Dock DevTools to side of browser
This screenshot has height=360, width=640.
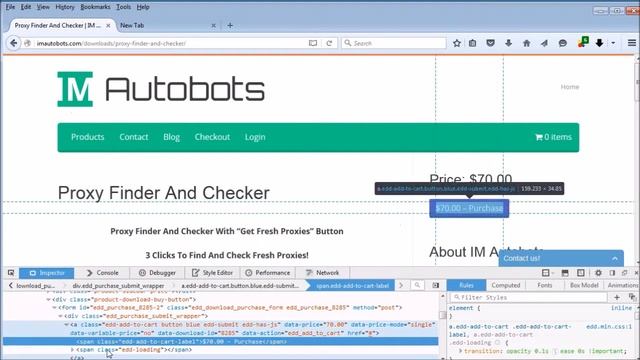click(x=612, y=273)
